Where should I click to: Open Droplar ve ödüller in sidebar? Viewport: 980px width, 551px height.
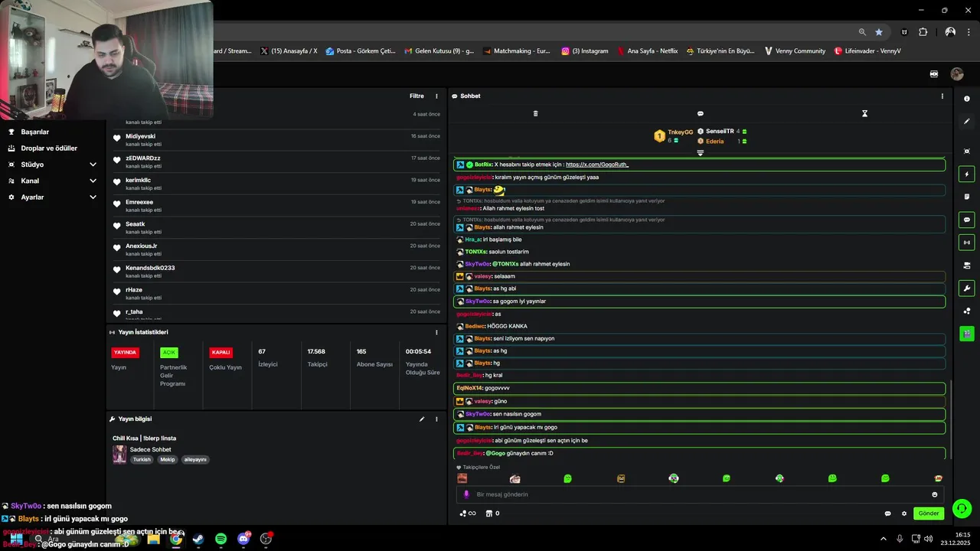point(49,148)
